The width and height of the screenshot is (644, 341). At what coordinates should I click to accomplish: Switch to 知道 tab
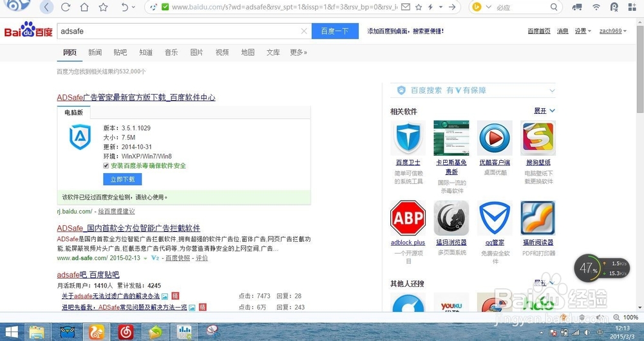(x=146, y=53)
